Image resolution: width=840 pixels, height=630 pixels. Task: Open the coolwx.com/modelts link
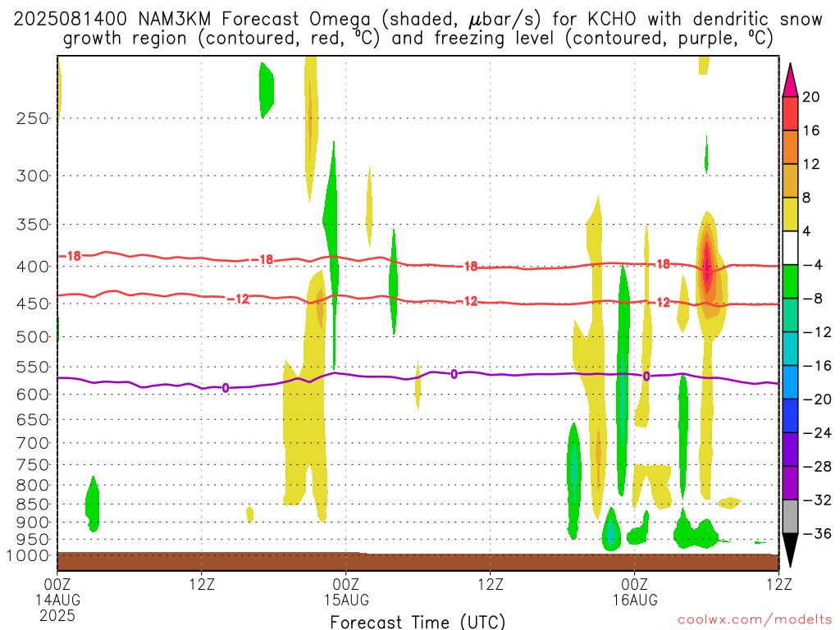[755, 620]
